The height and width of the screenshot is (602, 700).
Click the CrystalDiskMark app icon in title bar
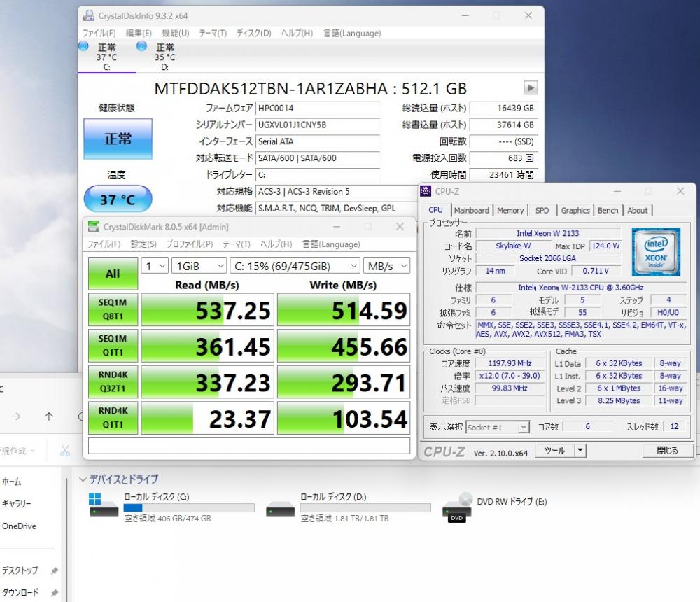click(94, 226)
